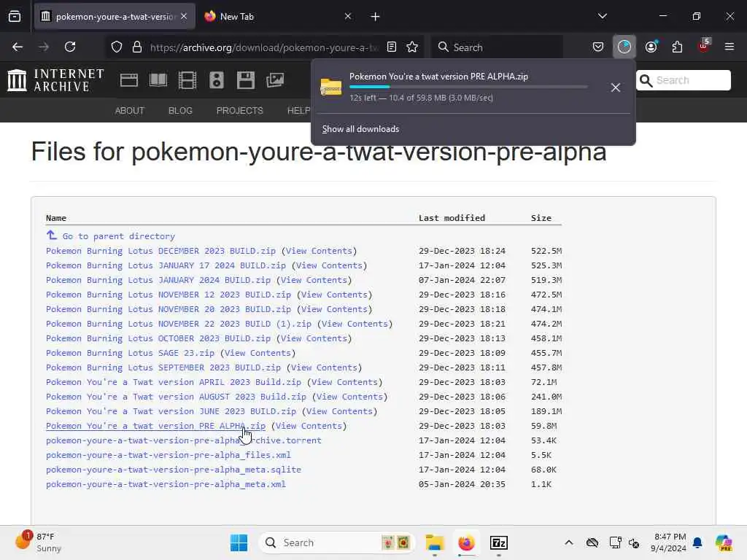Open Firefox account icon

651,47
